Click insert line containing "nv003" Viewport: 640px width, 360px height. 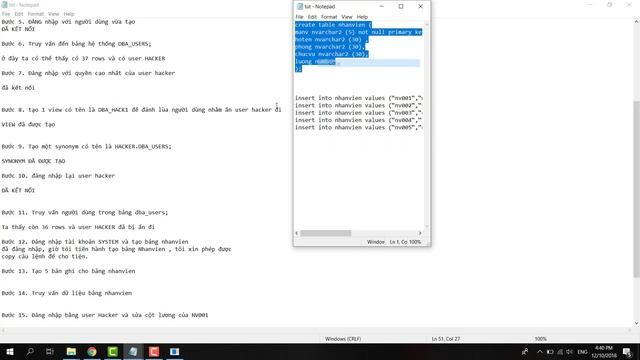[x=358, y=113]
